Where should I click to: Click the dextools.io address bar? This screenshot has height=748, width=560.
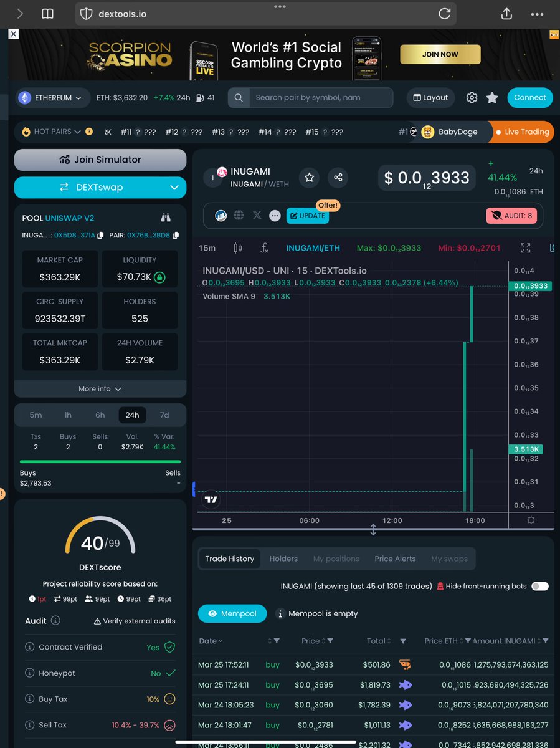(x=266, y=14)
